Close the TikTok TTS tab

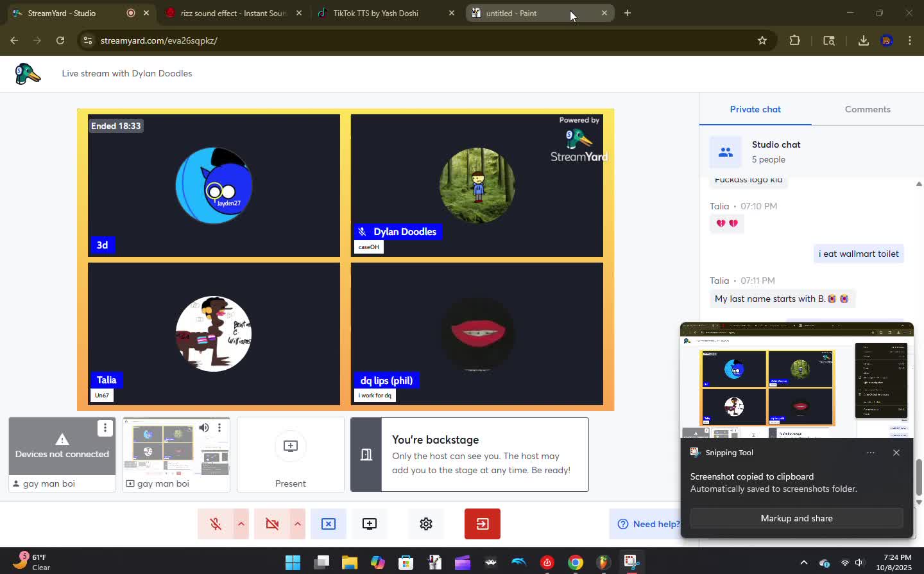pos(451,13)
